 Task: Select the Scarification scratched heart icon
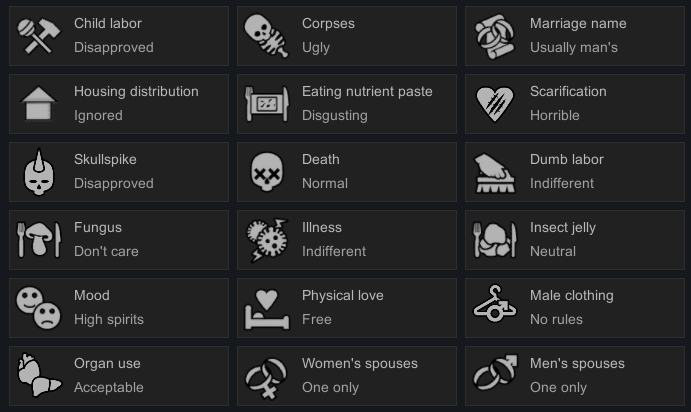pyautogui.click(x=496, y=103)
